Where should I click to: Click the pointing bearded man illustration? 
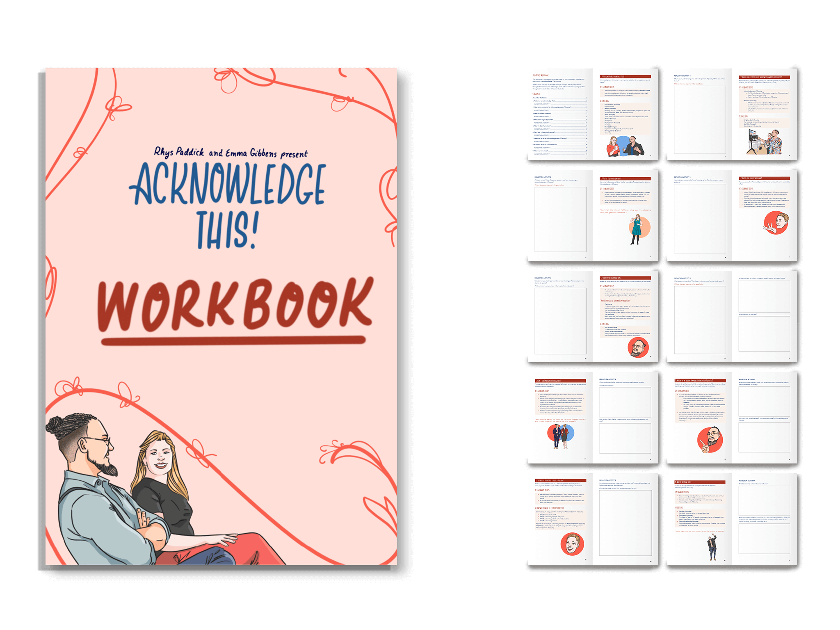(x=710, y=439)
